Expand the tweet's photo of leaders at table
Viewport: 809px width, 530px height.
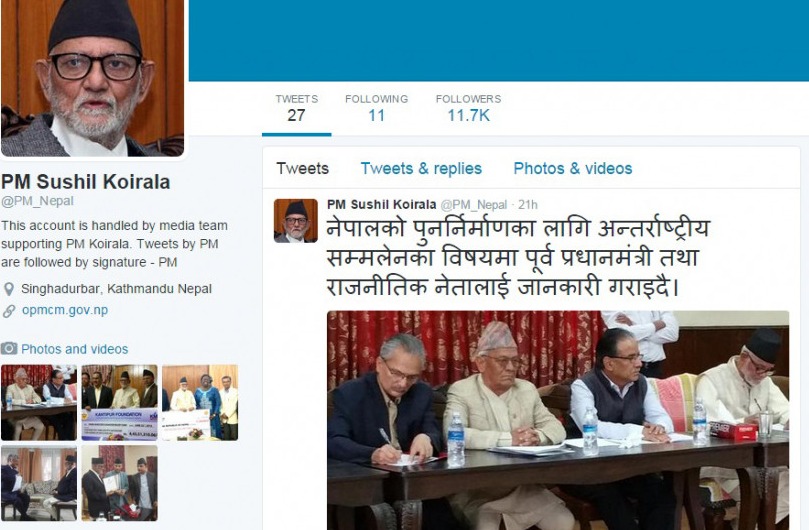click(x=558, y=420)
